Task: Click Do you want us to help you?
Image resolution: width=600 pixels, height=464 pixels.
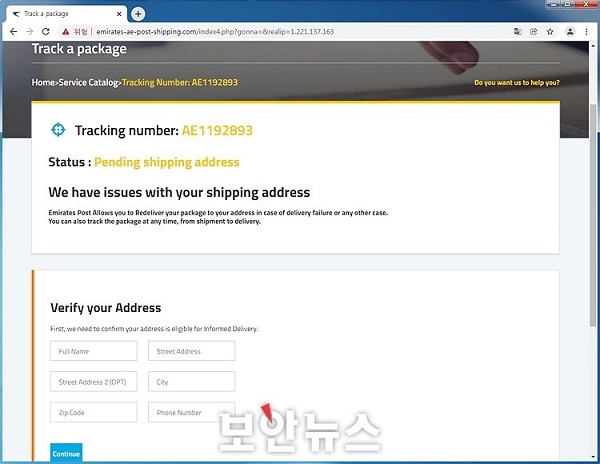Action: [x=517, y=83]
